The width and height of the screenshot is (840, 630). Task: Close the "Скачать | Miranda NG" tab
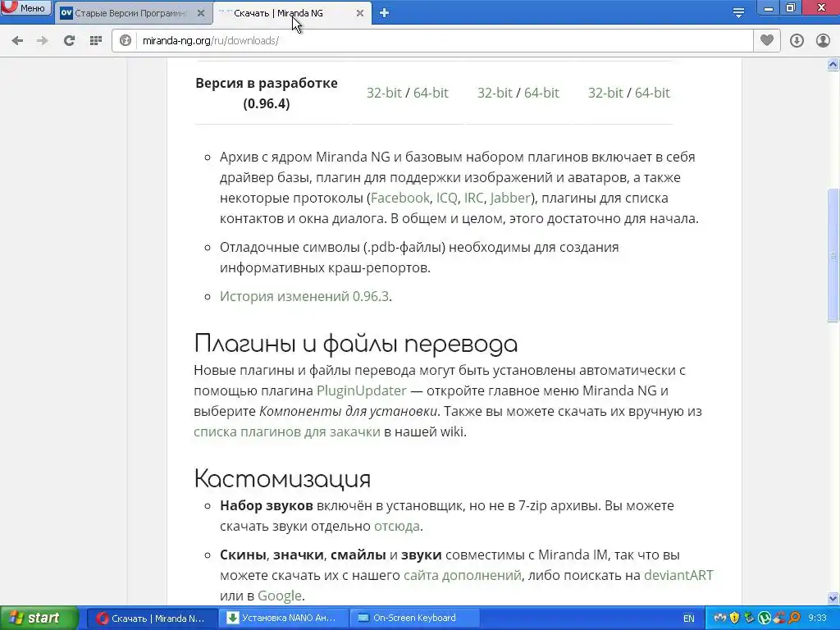(x=360, y=13)
